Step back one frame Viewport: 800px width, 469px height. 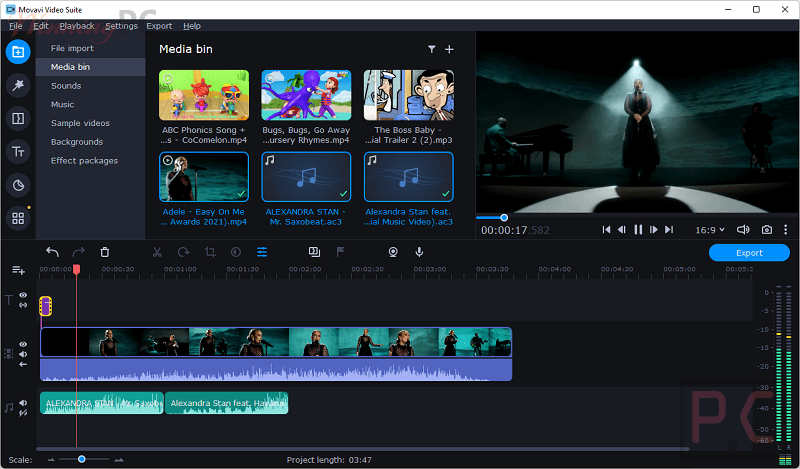pyautogui.click(x=622, y=230)
